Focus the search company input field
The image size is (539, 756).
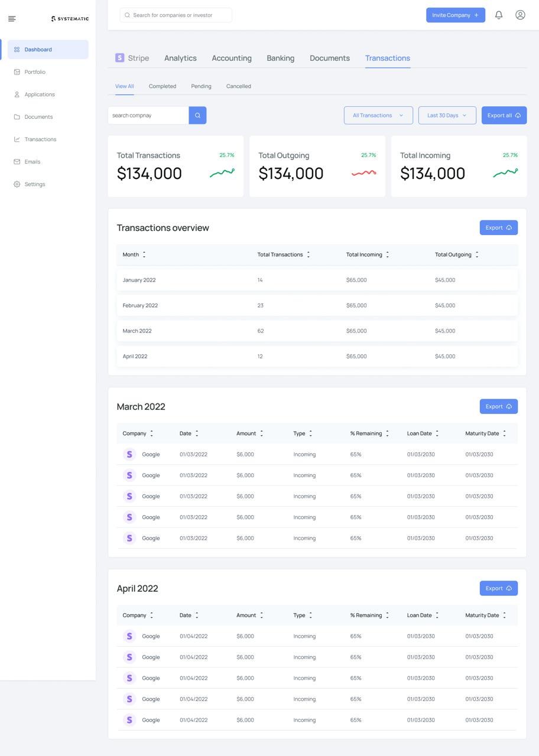148,115
